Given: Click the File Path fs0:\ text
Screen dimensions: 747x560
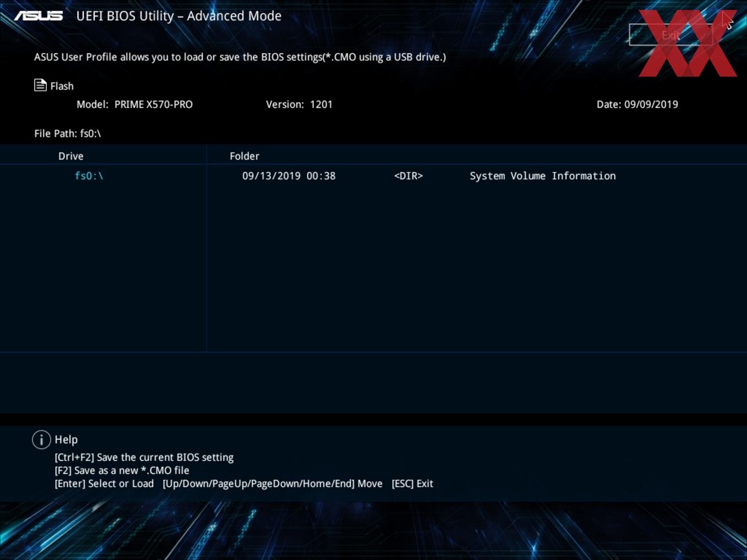Looking at the screenshot, I should coord(68,133).
